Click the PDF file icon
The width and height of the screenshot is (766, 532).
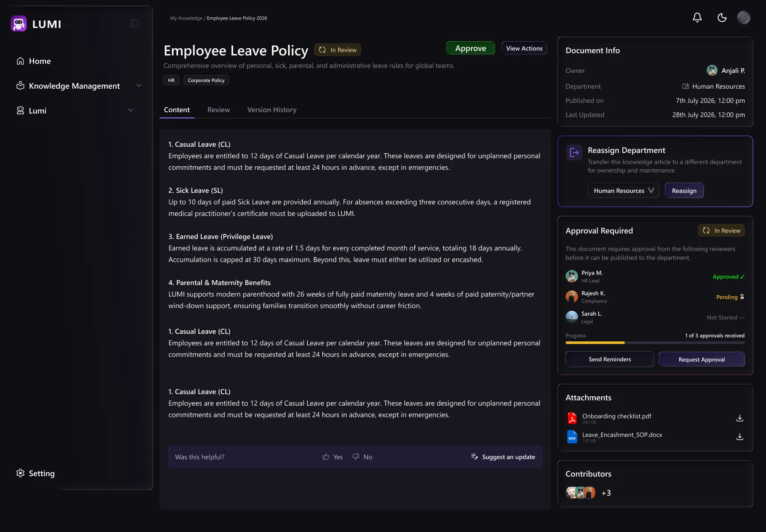coord(572,418)
